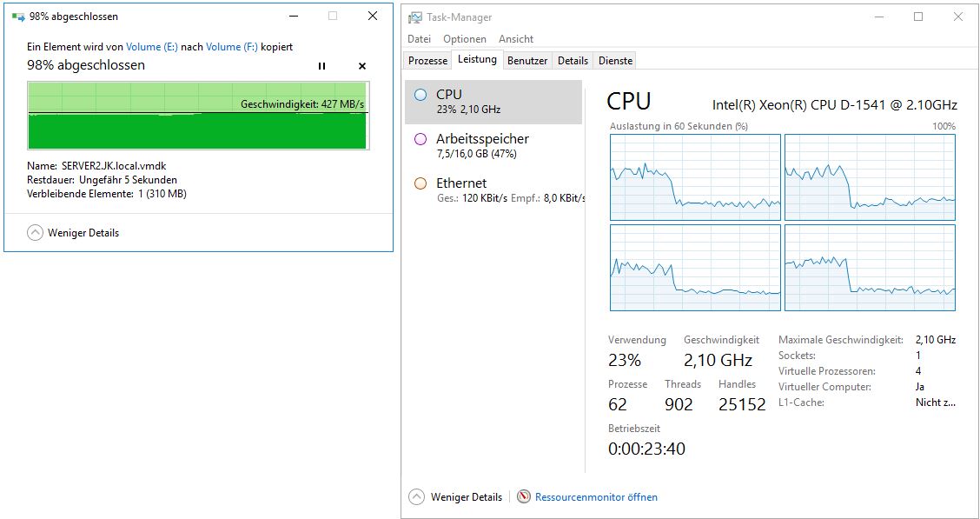Switch to the Dienste tab
This screenshot has width=980, height=519.
pyautogui.click(x=615, y=61)
